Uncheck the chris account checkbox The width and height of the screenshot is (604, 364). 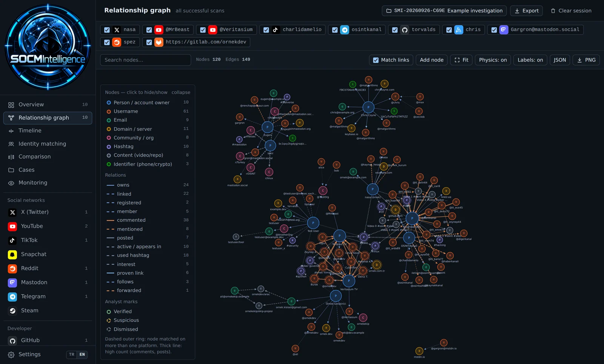click(449, 30)
